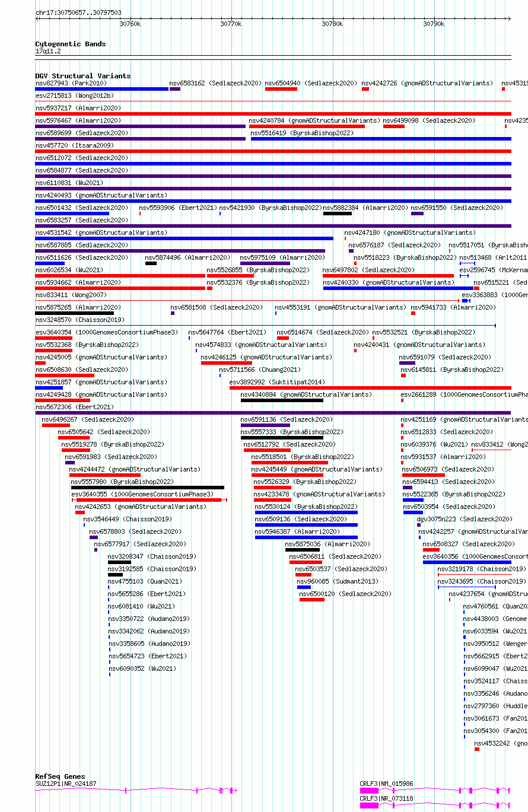
Task: Open the nsv5874496 (Almarri2020) label
Action: (187, 257)
